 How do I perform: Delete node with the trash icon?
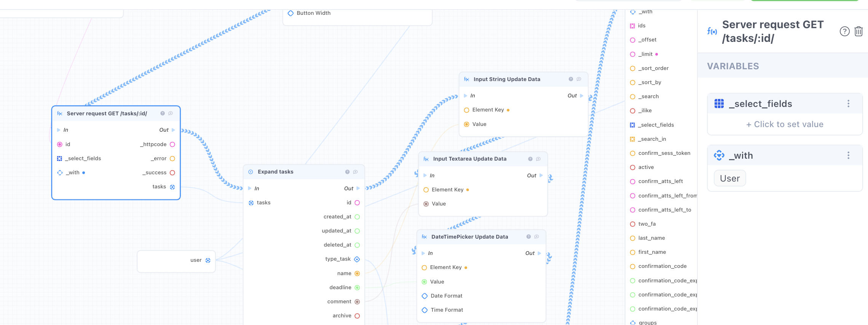click(x=858, y=31)
